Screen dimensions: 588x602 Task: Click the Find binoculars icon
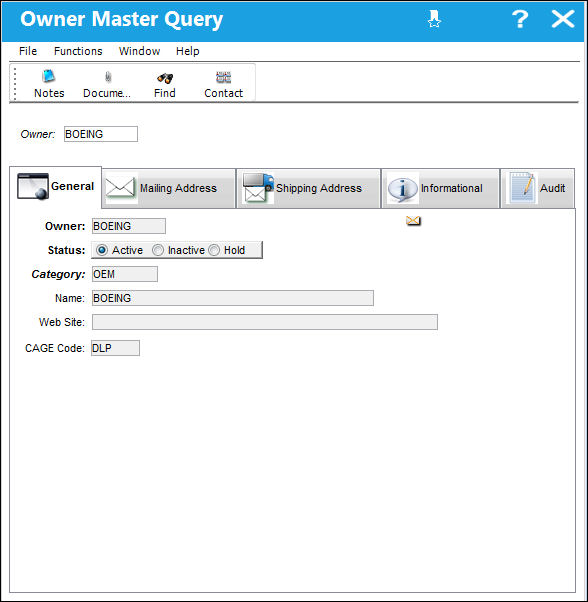165,78
